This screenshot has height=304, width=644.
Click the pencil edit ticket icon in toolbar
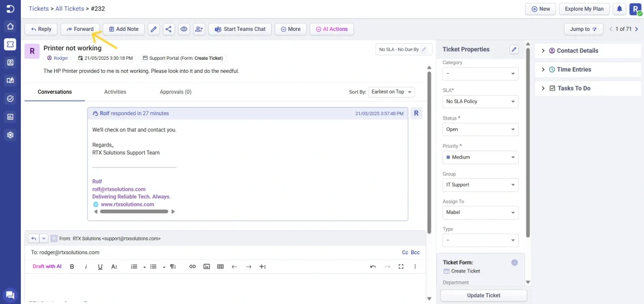tap(153, 29)
